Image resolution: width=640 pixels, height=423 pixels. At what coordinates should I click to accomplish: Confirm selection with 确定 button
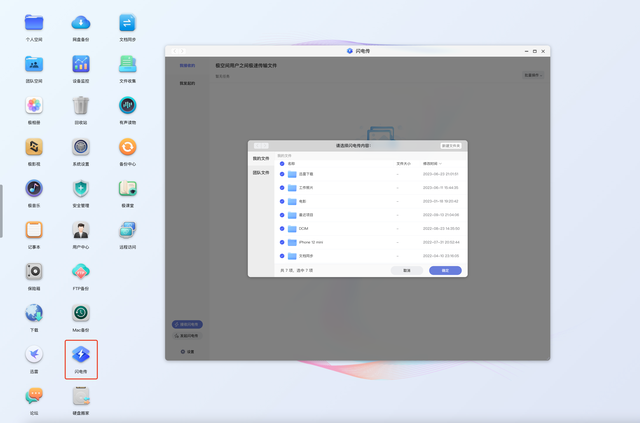tap(445, 271)
